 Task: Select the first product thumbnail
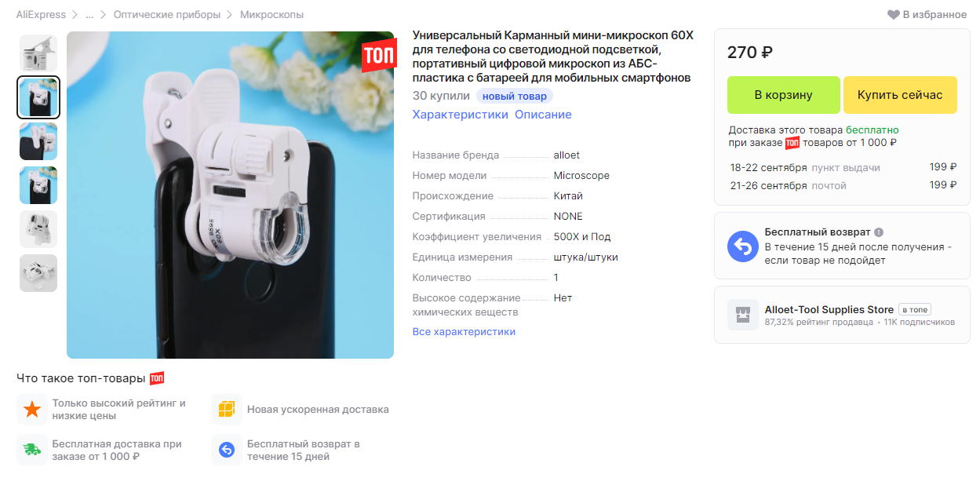[x=38, y=53]
